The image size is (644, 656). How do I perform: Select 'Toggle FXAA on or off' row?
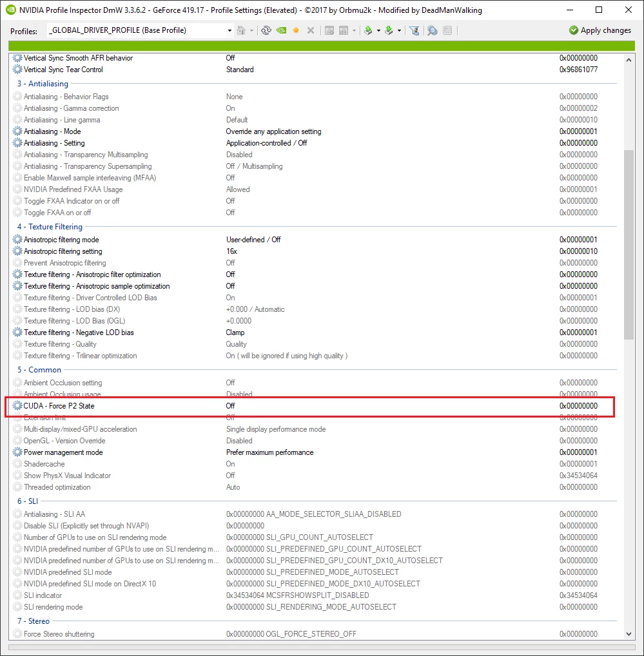[314, 213]
